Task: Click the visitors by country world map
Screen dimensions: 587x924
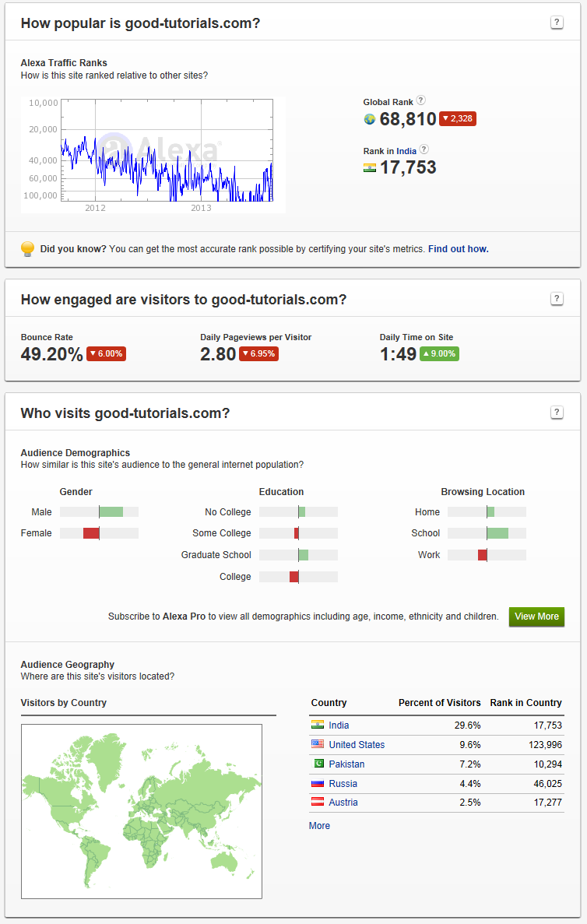Action: pyautogui.click(x=142, y=811)
